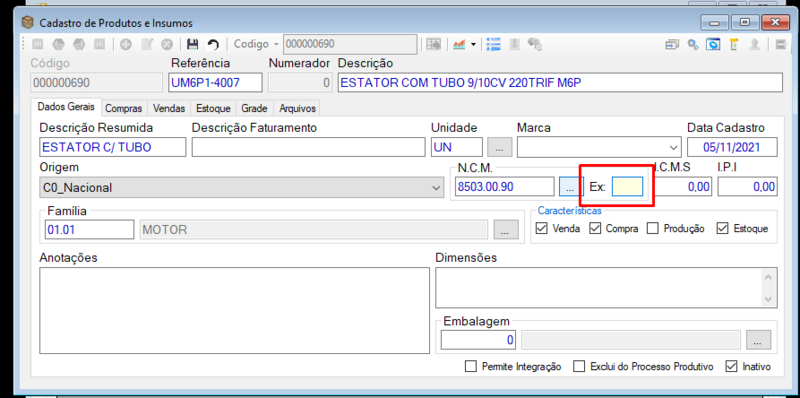Go to the previous record arrow icon
Image resolution: width=800 pixels, height=398 pixels.
(x=58, y=44)
